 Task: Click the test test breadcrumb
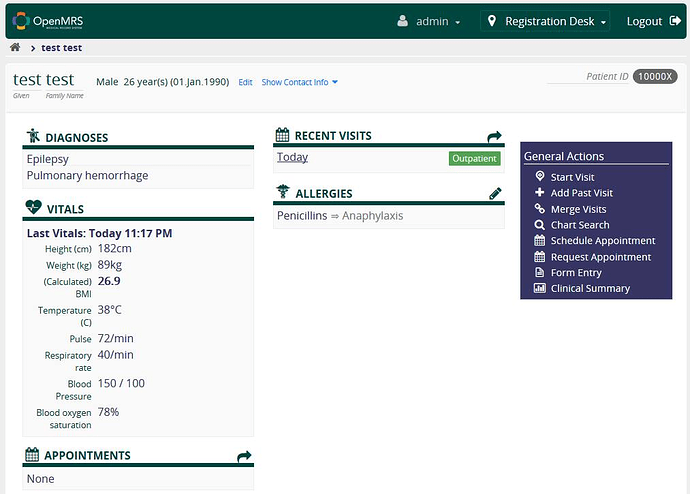click(62, 48)
